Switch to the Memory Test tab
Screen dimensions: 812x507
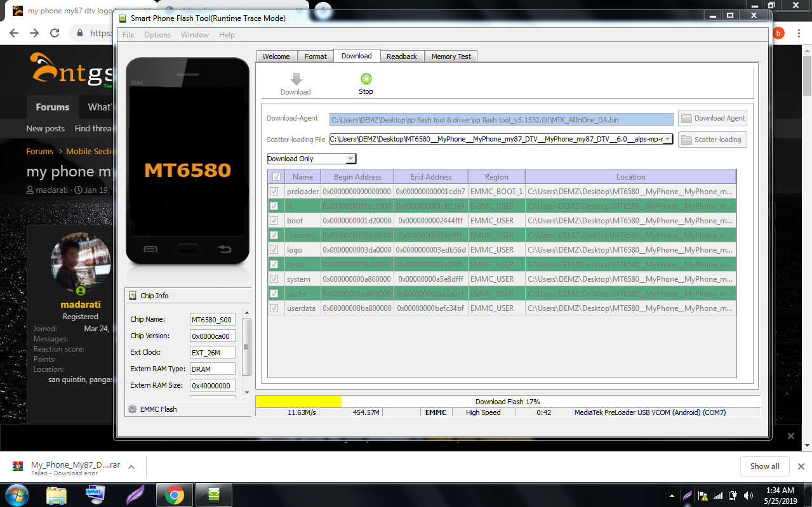451,56
